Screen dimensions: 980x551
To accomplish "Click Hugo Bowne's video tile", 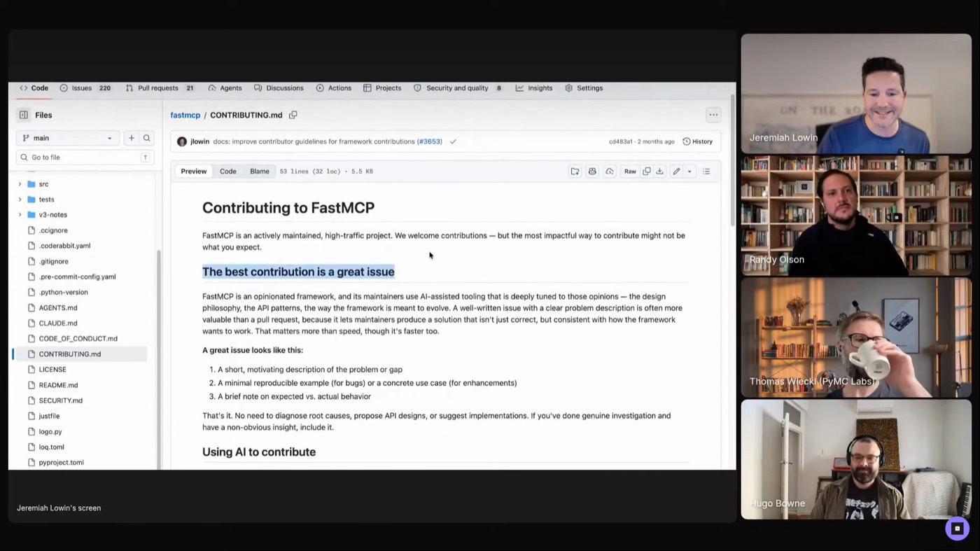I will [x=856, y=459].
